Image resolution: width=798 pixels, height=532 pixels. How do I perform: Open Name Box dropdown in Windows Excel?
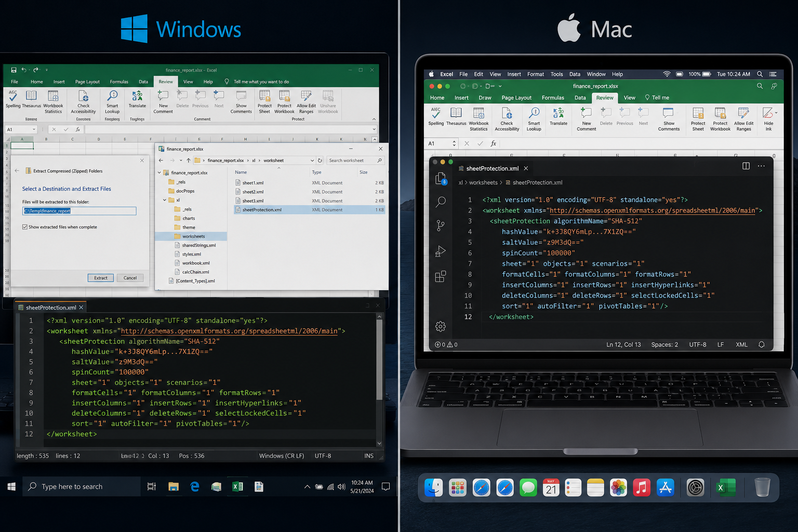[x=34, y=129]
